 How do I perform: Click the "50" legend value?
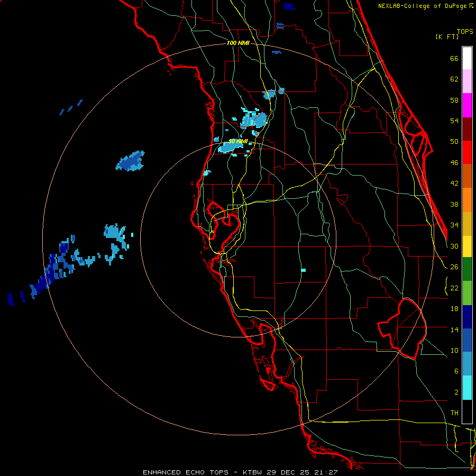pyautogui.click(x=454, y=142)
